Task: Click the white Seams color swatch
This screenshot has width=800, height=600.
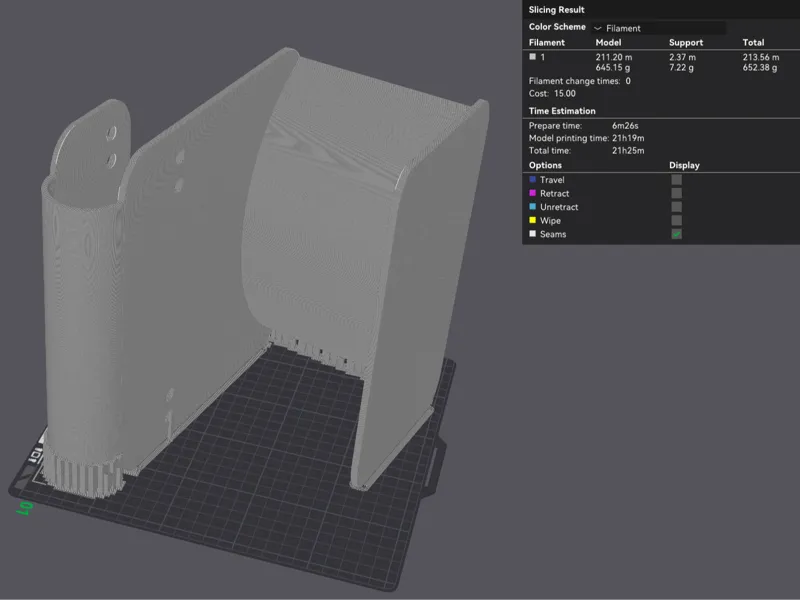Action: 533,234
